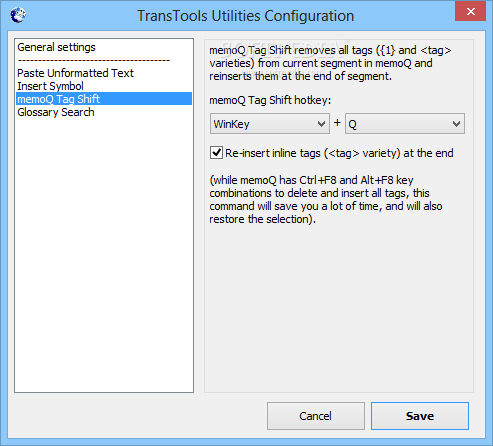Select the highlighted memoQ Tag Shift item
The image size is (493, 446).
(x=104, y=99)
